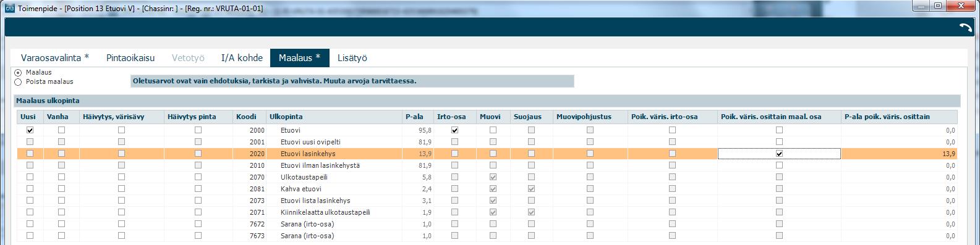Image resolution: width=980 pixels, height=245 pixels.
Task: Tick Uusi for Etuovi ilman lasinkehystä
Action: (x=30, y=165)
